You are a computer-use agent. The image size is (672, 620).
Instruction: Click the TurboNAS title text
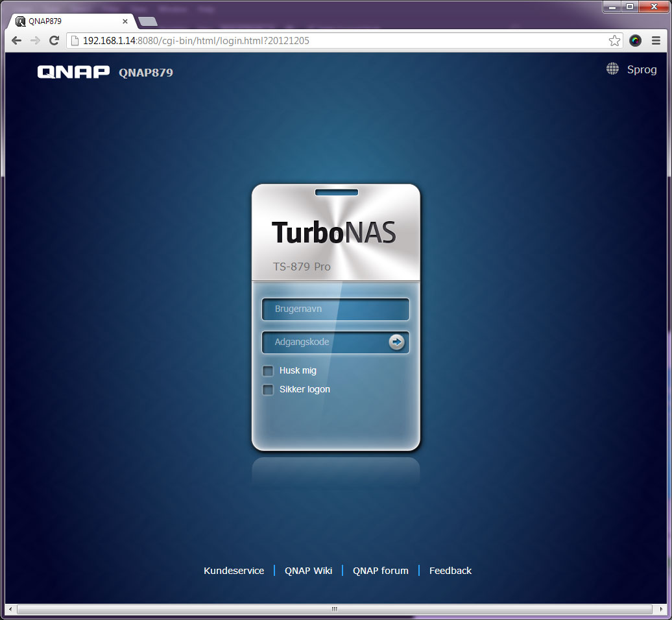coord(334,233)
